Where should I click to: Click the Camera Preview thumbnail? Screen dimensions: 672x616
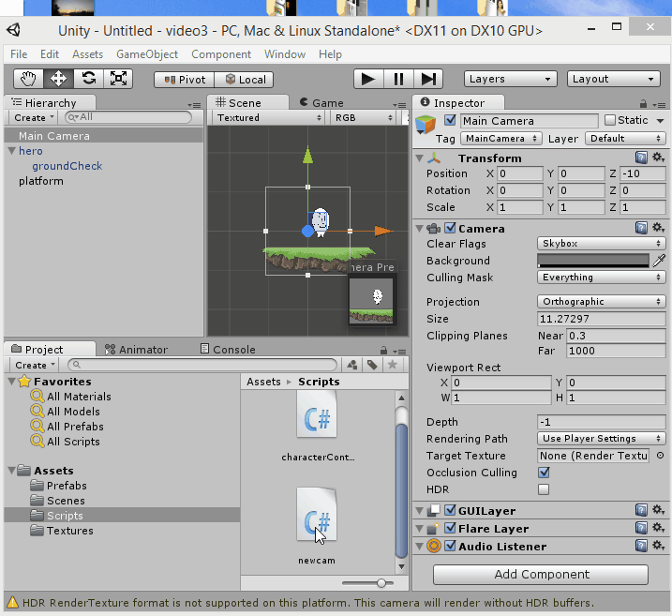pyautogui.click(x=371, y=300)
